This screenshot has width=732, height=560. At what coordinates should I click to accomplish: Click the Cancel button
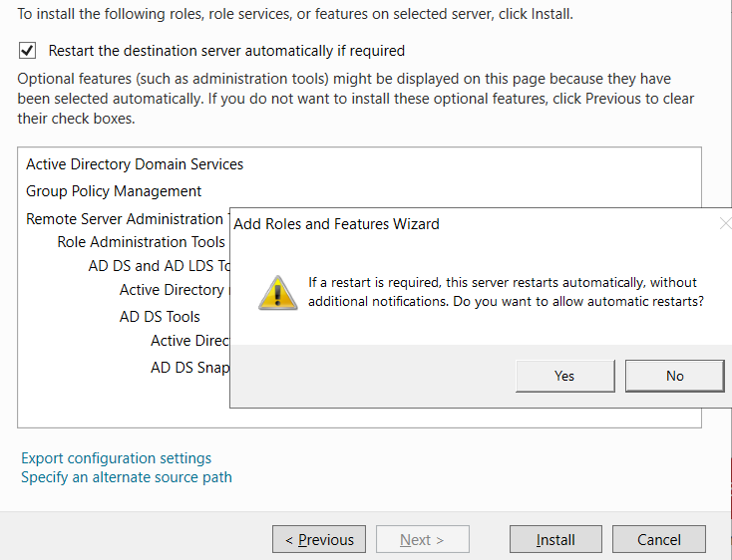pos(659,539)
